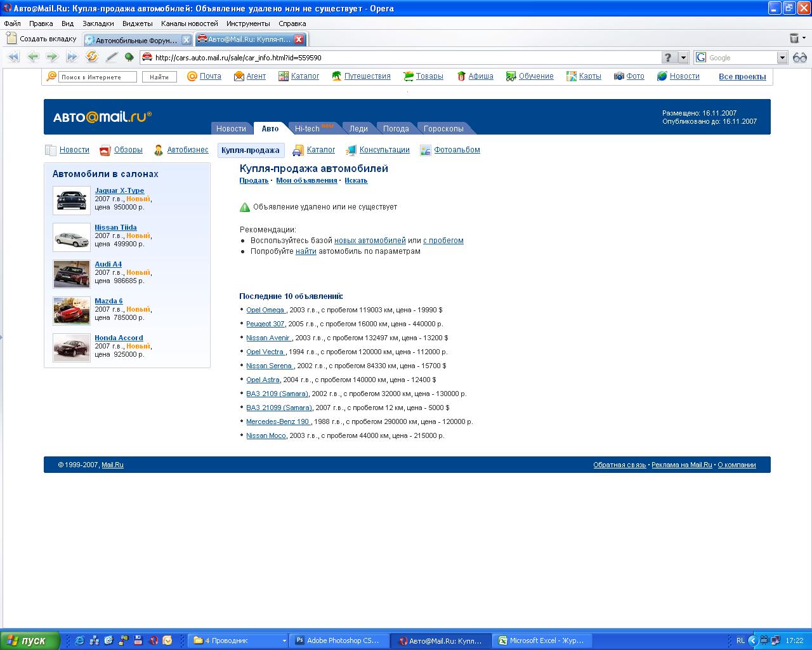Click the Opera reload page icon
The width and height of the screenshot is (812, 650).
tap(92, 57)
